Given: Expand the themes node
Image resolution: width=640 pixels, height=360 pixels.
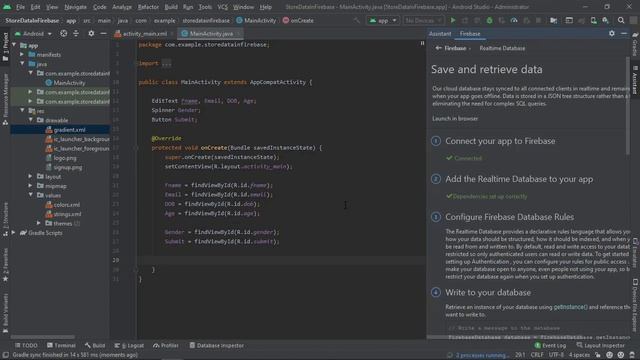Looking at the screenshot, I should (39, 224).
